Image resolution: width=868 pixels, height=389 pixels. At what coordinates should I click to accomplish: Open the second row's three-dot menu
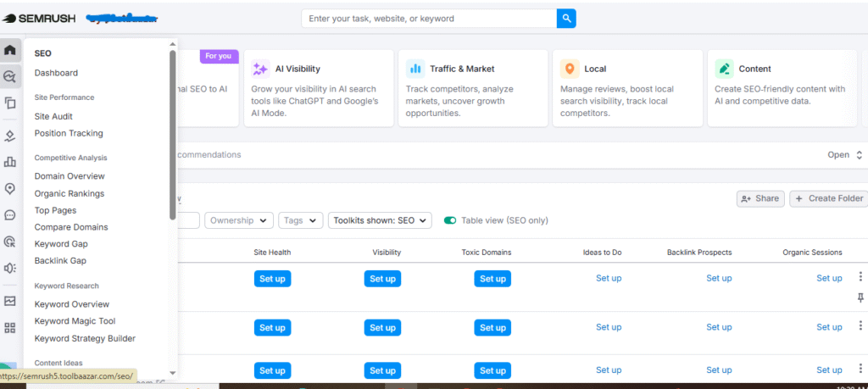[860, 325]
